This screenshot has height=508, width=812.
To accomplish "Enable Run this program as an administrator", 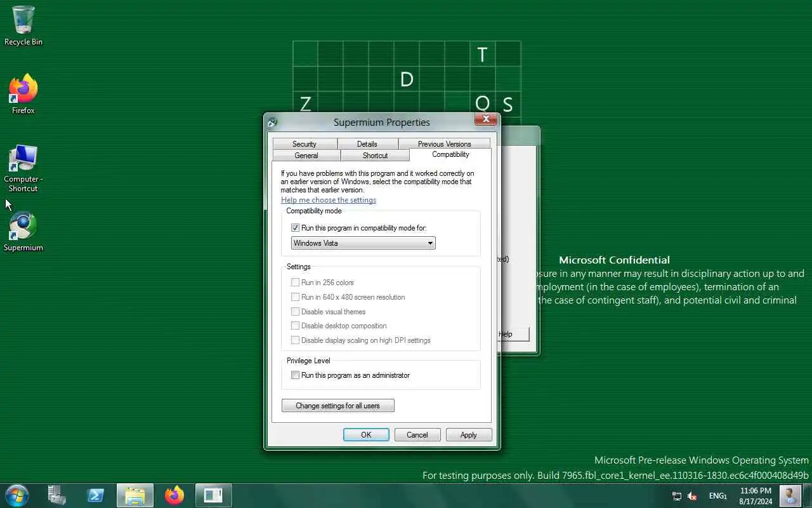I will (295, 375).
